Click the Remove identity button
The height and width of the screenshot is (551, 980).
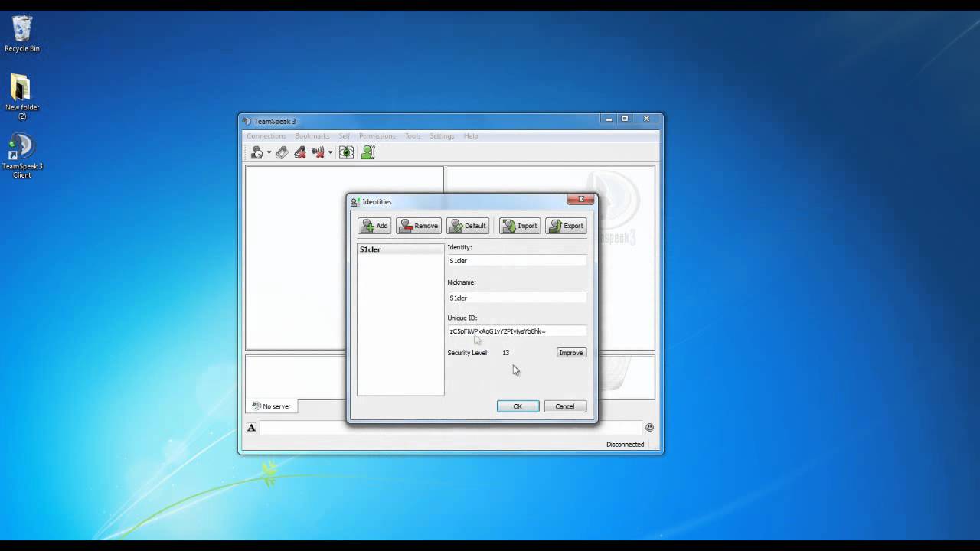tap(419, 226)
